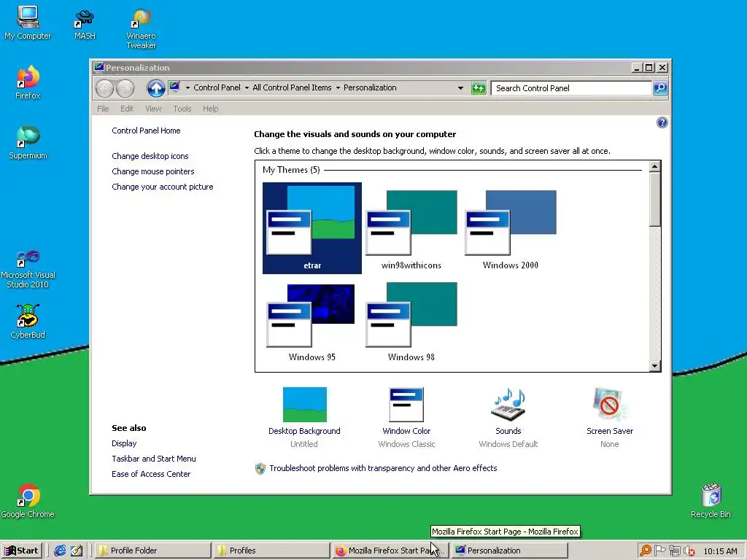This screenshot has height=560, width=747.
Task: Open the File menu
Action: [103, 109]
